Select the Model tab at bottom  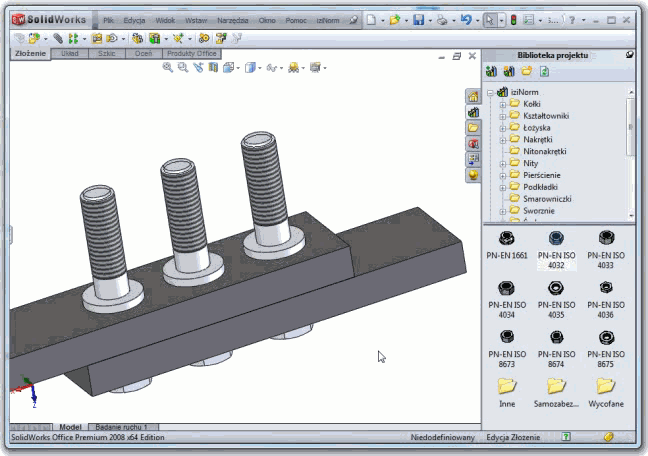tap(70, 427)
